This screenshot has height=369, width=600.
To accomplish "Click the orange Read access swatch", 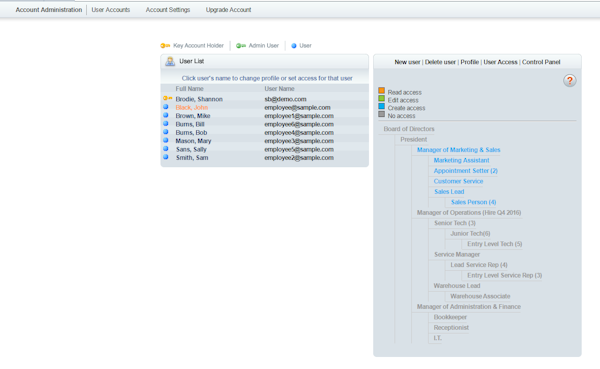I will click(382, 91).
